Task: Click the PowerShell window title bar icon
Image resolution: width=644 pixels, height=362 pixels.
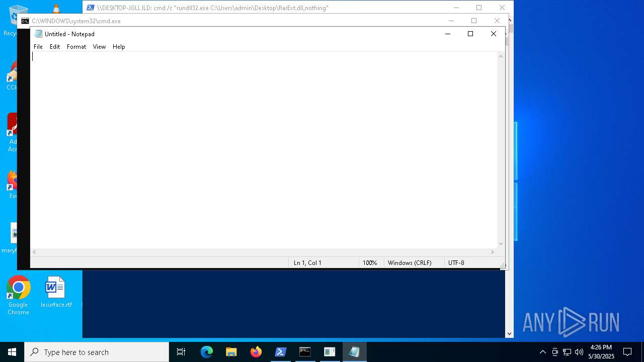Action: coord(91,8)
